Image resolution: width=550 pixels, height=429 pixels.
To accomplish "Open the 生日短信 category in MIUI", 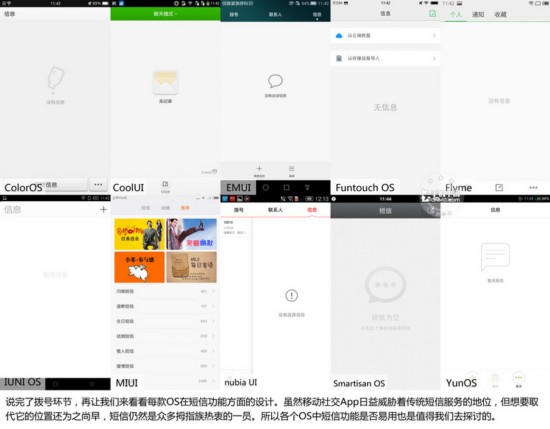I will 165,321.
